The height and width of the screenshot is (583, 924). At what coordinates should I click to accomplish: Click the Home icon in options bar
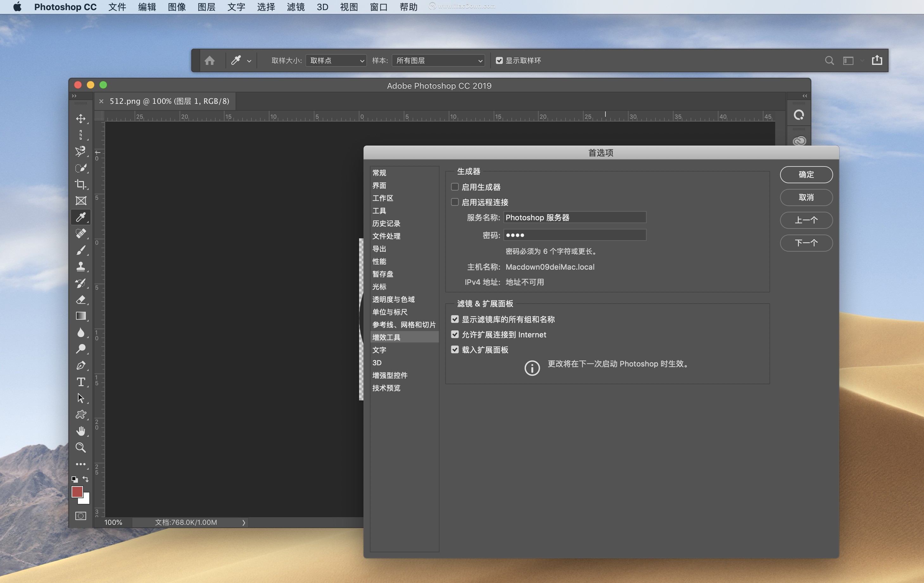pos(210,60)
